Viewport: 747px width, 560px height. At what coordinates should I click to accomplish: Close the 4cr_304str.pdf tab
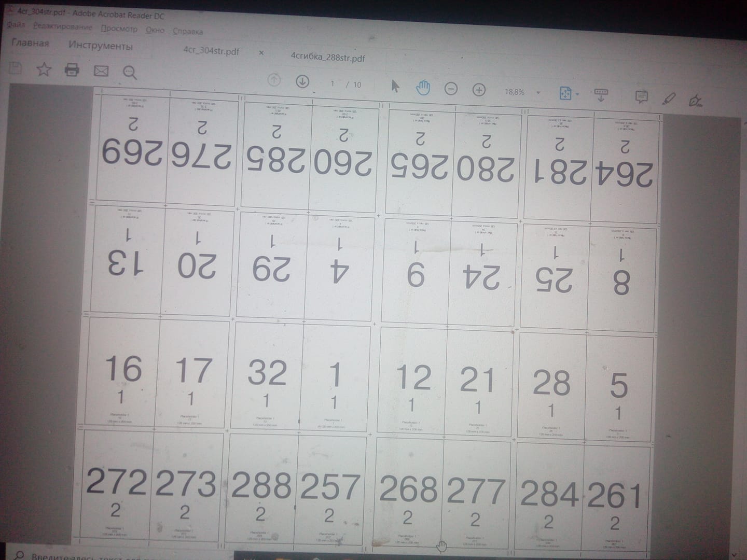tap(261, 53)
